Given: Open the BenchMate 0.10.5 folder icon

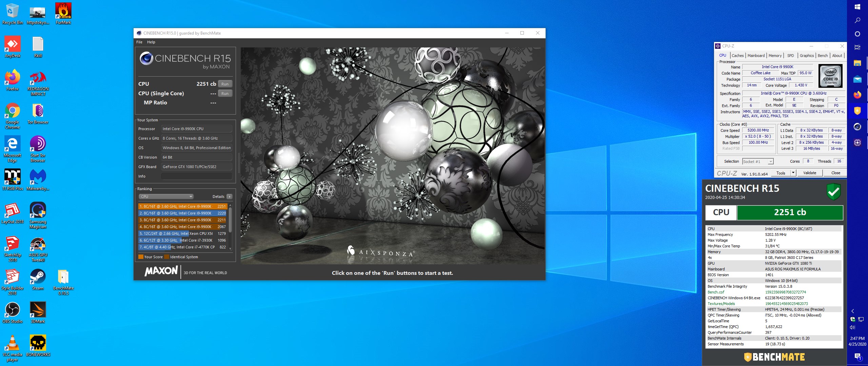Looking at the screenshot, I should tap(63, 282).
